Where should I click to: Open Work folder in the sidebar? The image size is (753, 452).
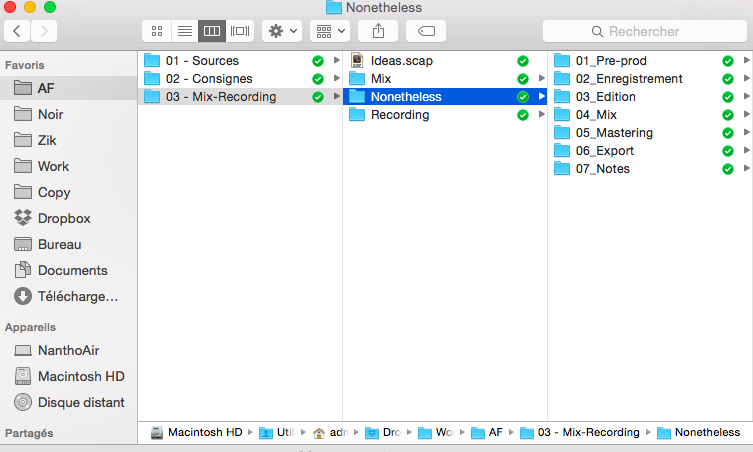[69, 166]
